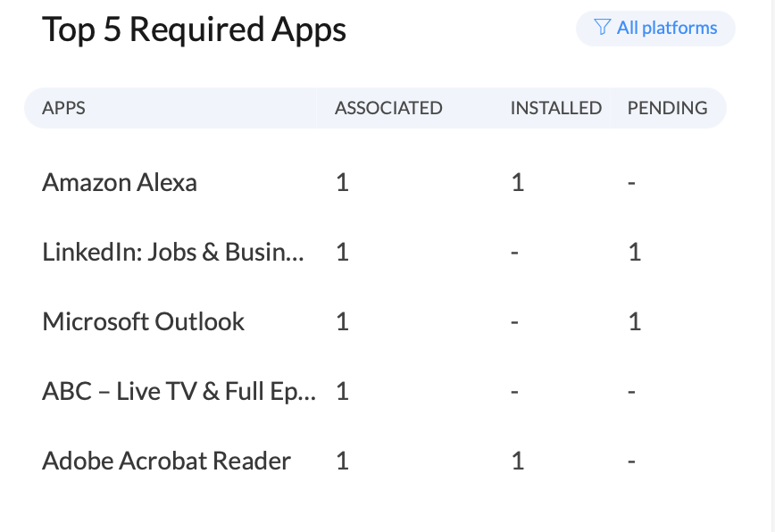Click Adobe Acrobat Reader installed count
Screen dimensions: 775x532
518,461
